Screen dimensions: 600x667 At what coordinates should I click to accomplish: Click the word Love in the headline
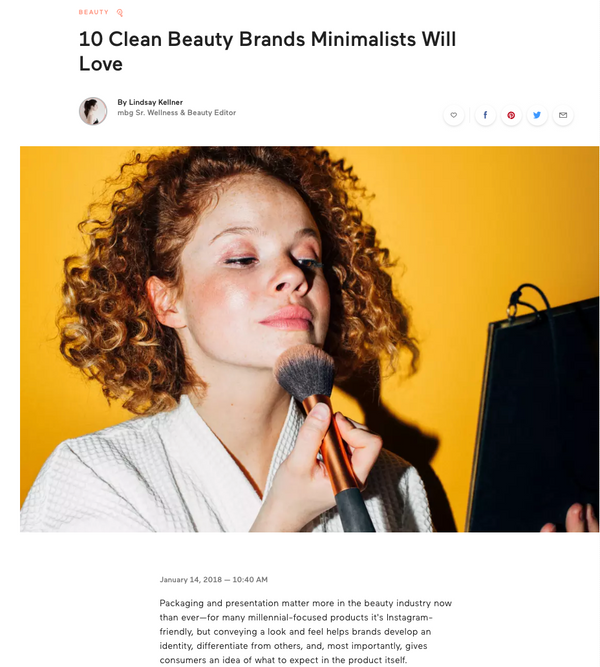[x=101, y=64]
